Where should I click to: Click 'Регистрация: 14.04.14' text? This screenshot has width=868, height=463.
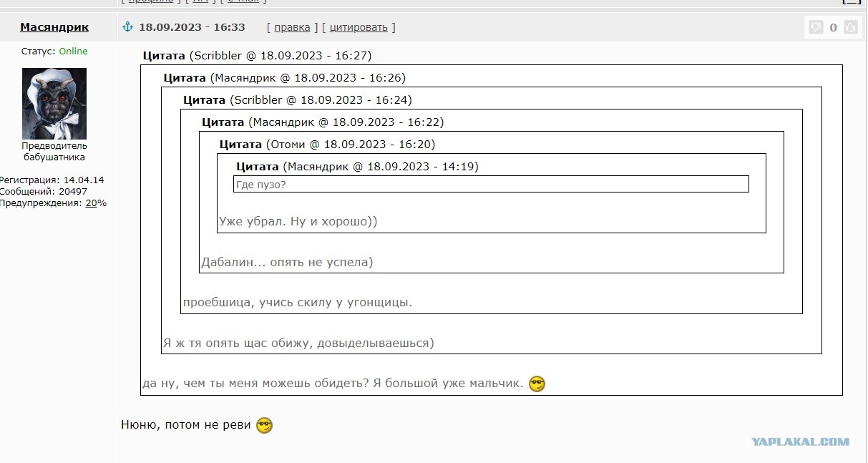52,180
